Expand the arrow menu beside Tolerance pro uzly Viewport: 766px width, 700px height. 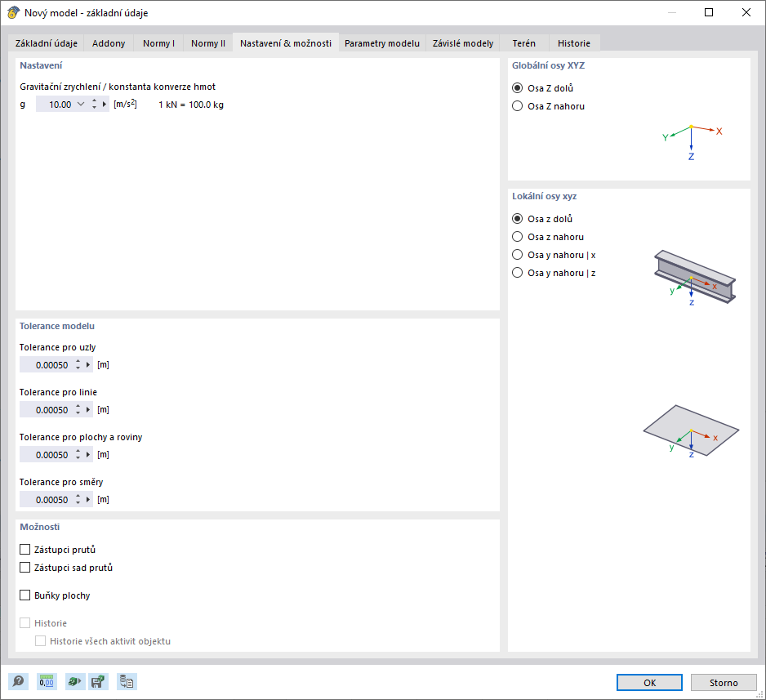pos(88,365)
